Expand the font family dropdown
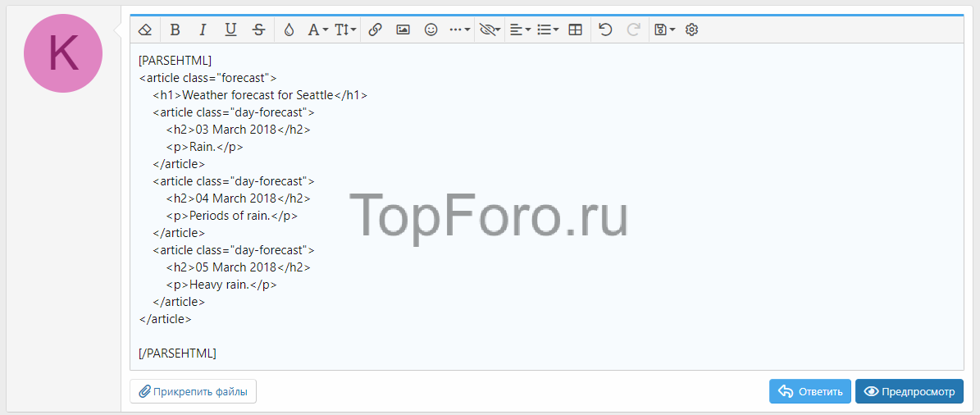 [x=317, y=30]
